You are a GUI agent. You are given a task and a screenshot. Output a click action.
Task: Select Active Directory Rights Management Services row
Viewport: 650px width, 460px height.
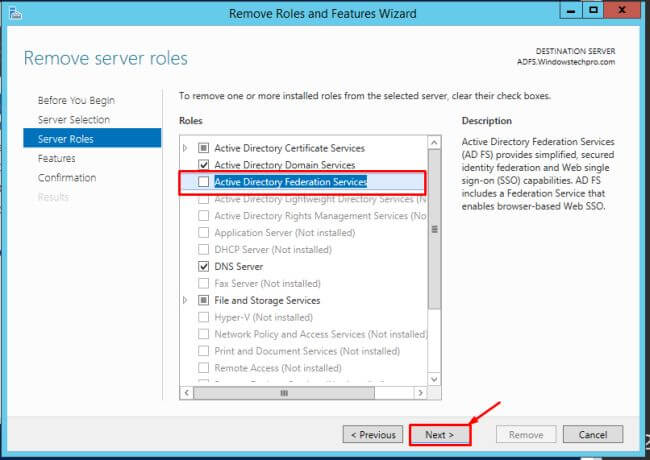(320, 215)
